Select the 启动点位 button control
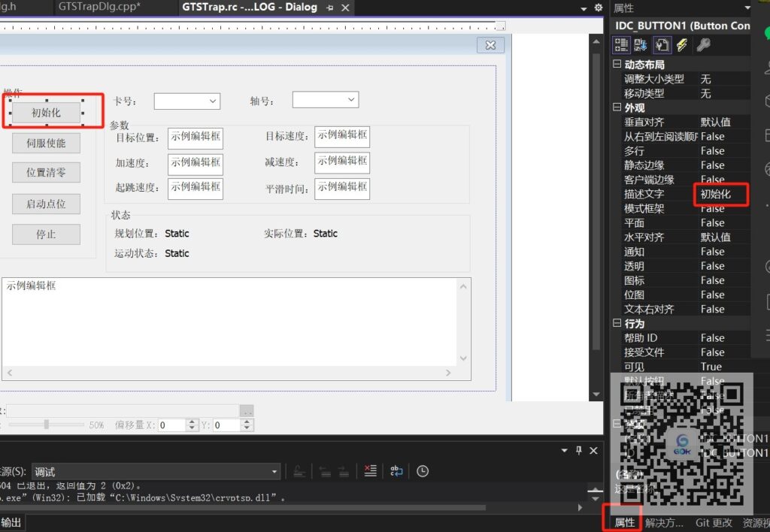The width and height of the screenshot is (770, 532). (x=46, y=204)
